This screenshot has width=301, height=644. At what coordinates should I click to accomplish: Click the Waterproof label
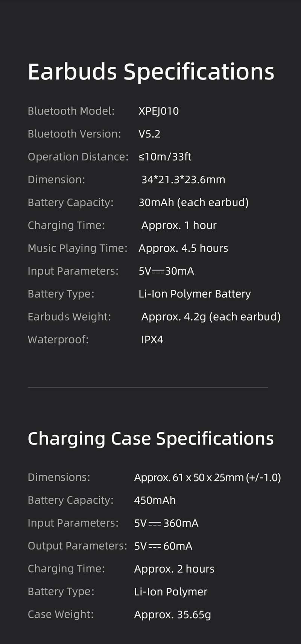click(58, 340)
